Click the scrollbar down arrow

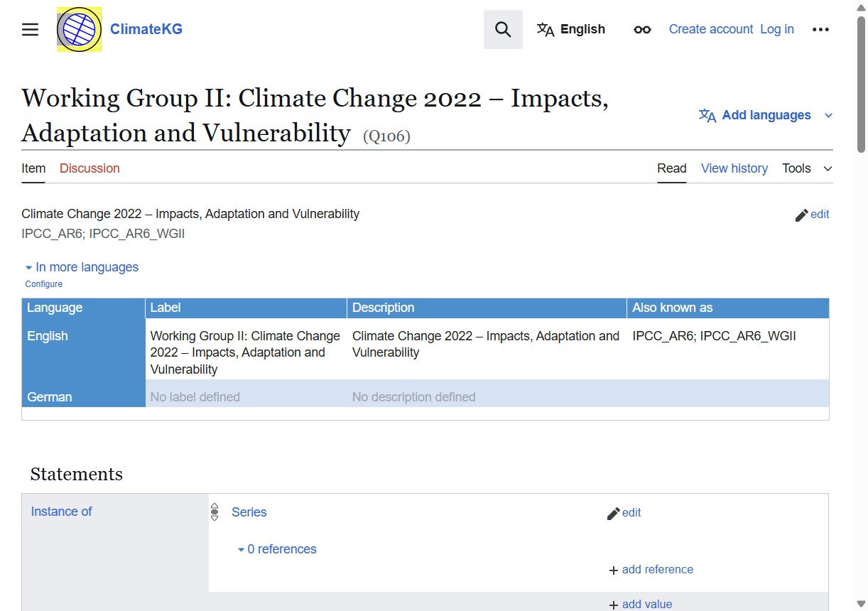[x=862, y=604]
